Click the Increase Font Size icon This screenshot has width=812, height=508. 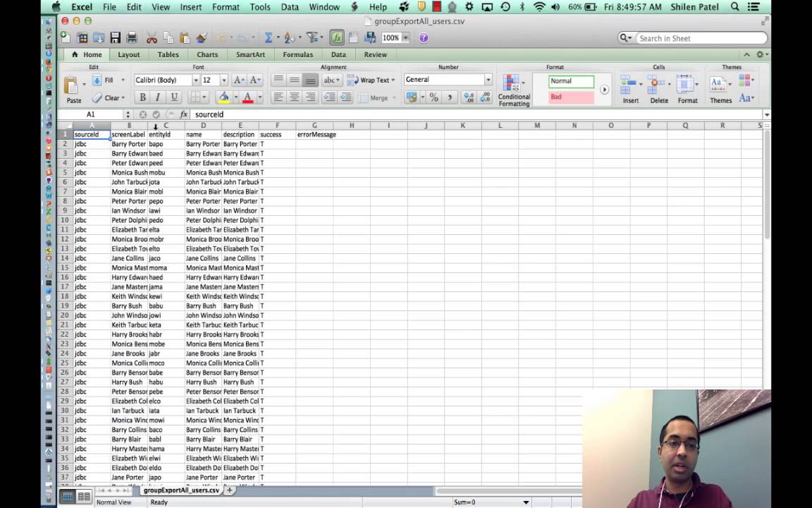tap(239, 80)
